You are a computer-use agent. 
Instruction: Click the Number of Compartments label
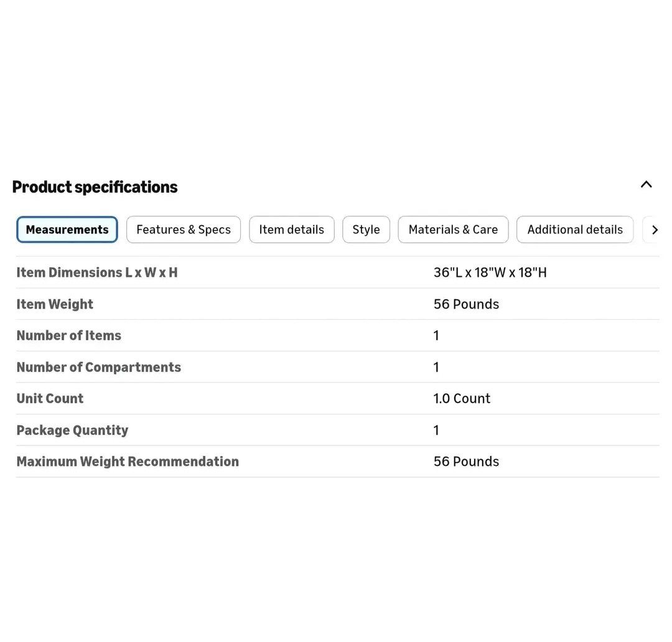[x=98, y=367]
